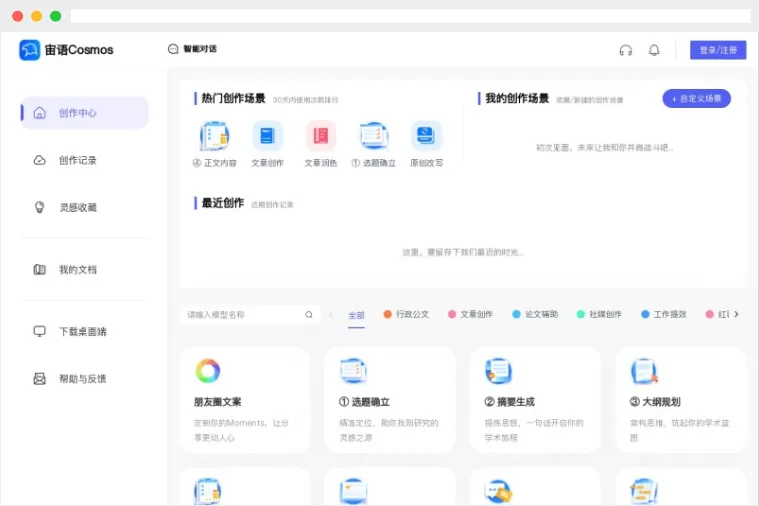Screen dimensions: 759x506
Task: Launch the 文章润色 scene icon
Action: pos(320,136)
